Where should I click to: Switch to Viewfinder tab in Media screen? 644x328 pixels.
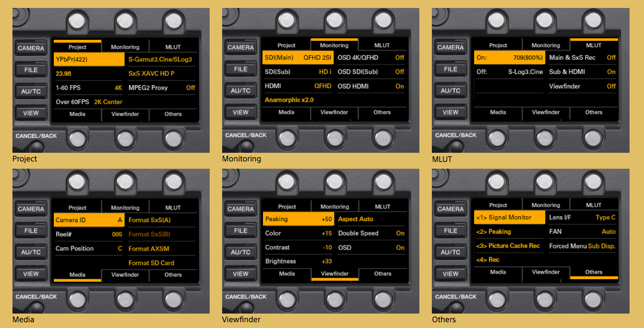point(125,275)
